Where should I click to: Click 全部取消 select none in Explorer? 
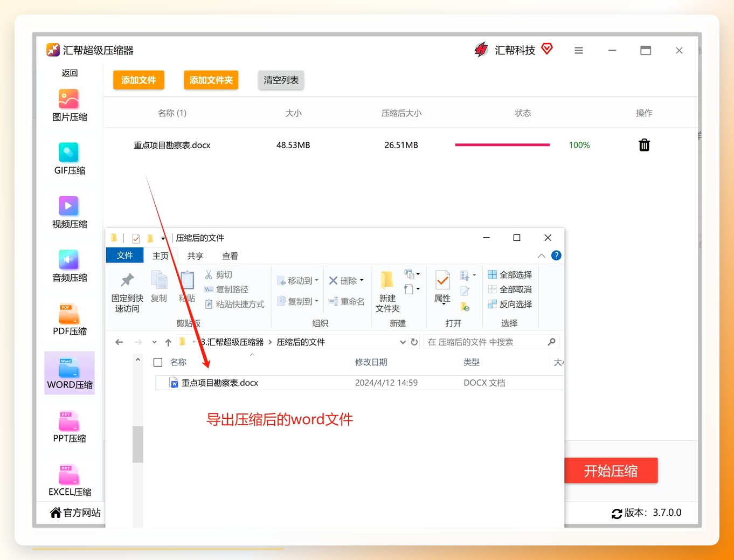click(510, 289)
